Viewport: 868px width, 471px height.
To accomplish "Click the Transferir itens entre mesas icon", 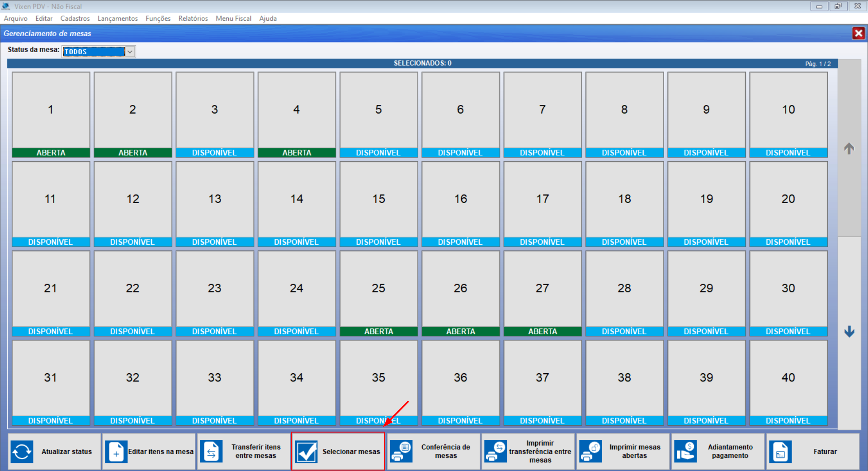I will coord(212,452).
